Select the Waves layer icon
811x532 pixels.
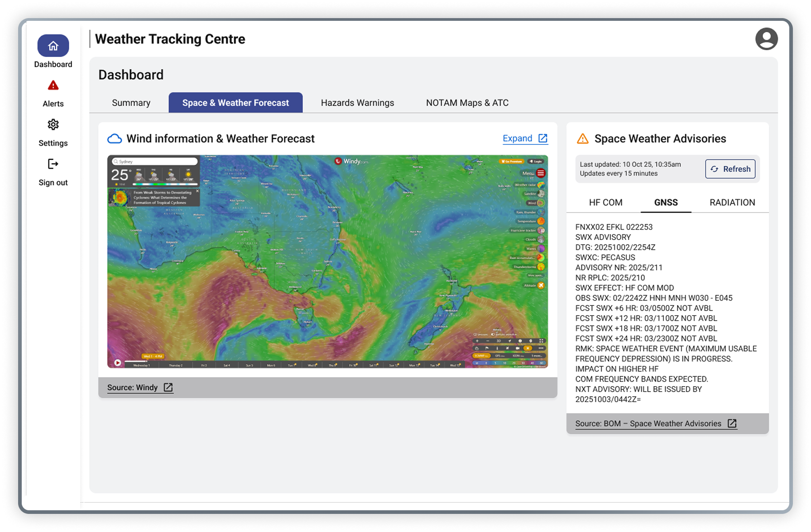[x=541, y=249]
